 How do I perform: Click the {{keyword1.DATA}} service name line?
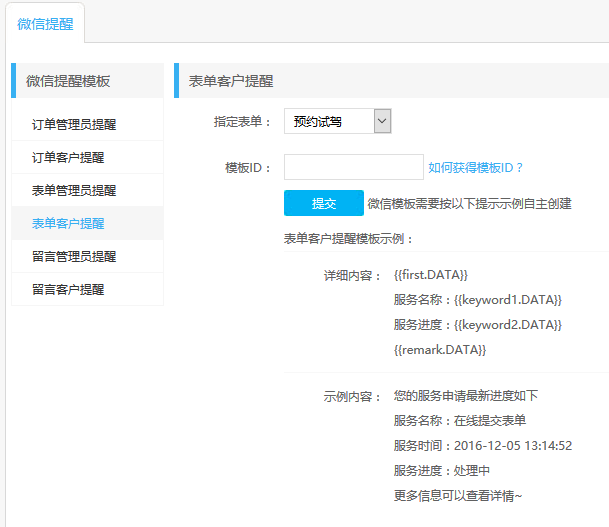(478, 300)
